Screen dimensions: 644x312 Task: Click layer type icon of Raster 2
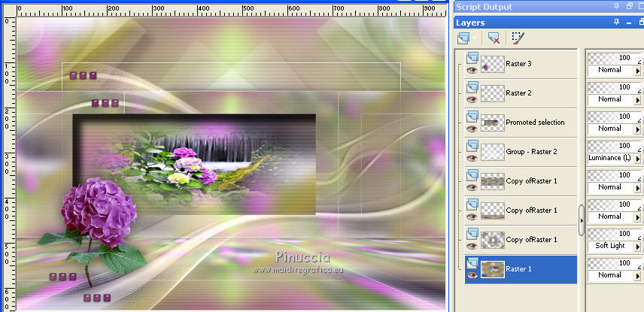point(472,86)
